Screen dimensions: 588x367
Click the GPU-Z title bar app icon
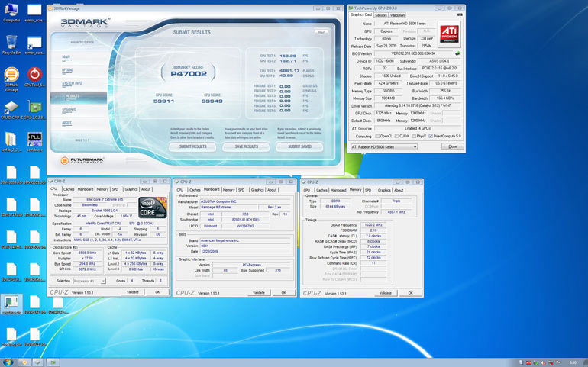pyautogui.click(x=351, y=8)
